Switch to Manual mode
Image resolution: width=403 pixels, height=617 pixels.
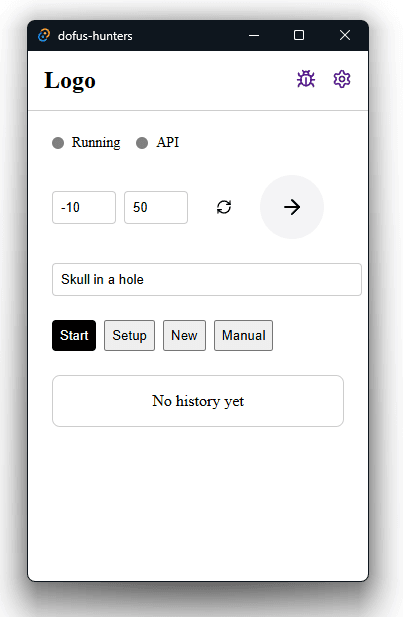[x=243, y=335]
